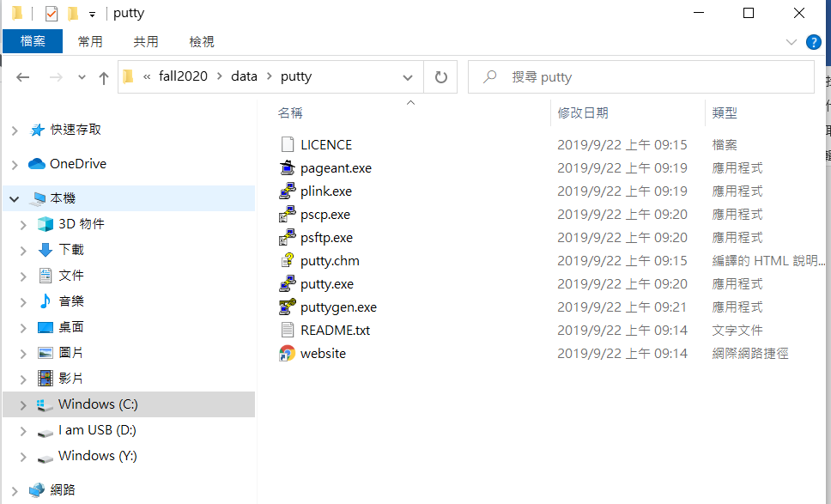Viewport: 831px width, 504px height.
Task: Select Windows (Y:) drive in sidebar
Action: [x=98, y=456]
